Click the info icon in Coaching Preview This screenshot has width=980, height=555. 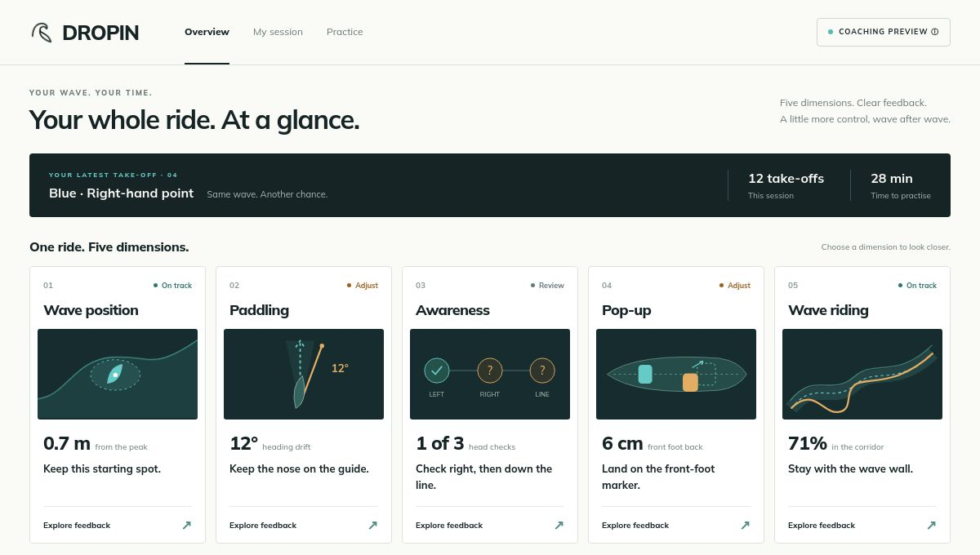point(935,32)
